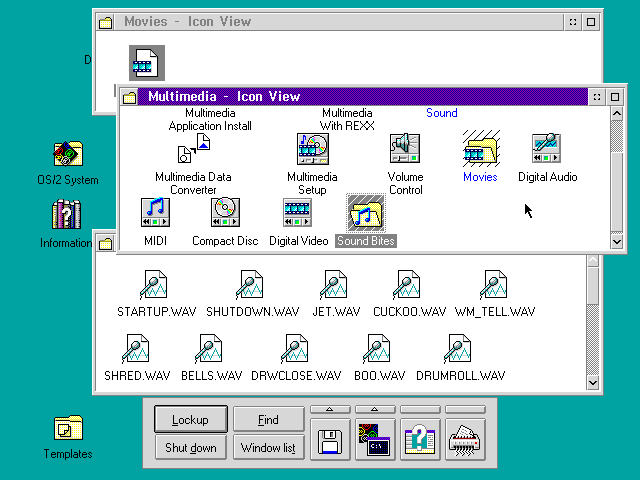
Task: Open the drawer above the Shredder icon
Action: (465, 409)
